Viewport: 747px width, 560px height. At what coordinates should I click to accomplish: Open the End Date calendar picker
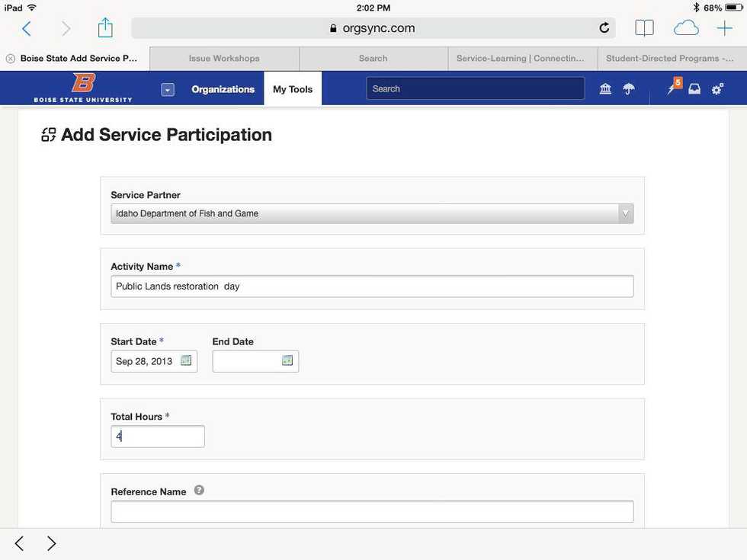pyautogui.click(x=287, y=360)
